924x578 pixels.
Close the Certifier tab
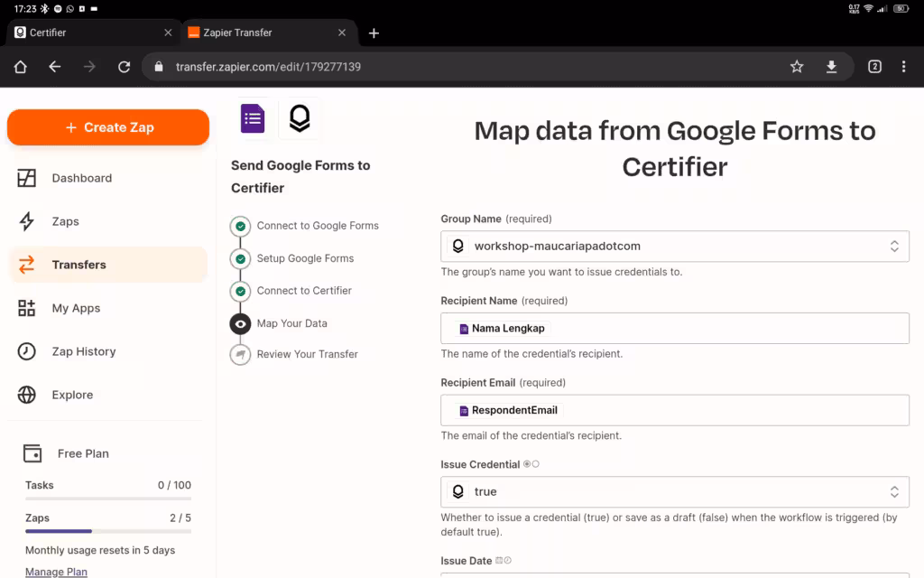(168, 33)
